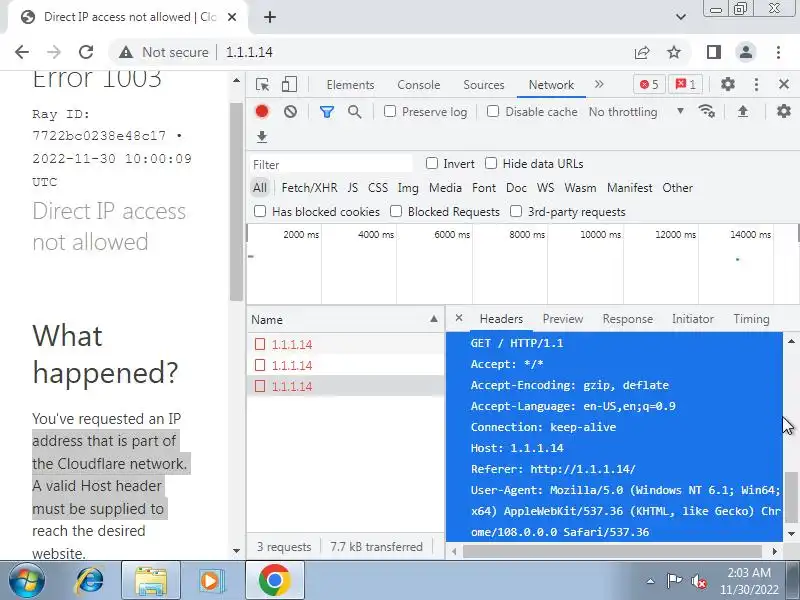Sort requests by Name column arrow

pos(434,319)
